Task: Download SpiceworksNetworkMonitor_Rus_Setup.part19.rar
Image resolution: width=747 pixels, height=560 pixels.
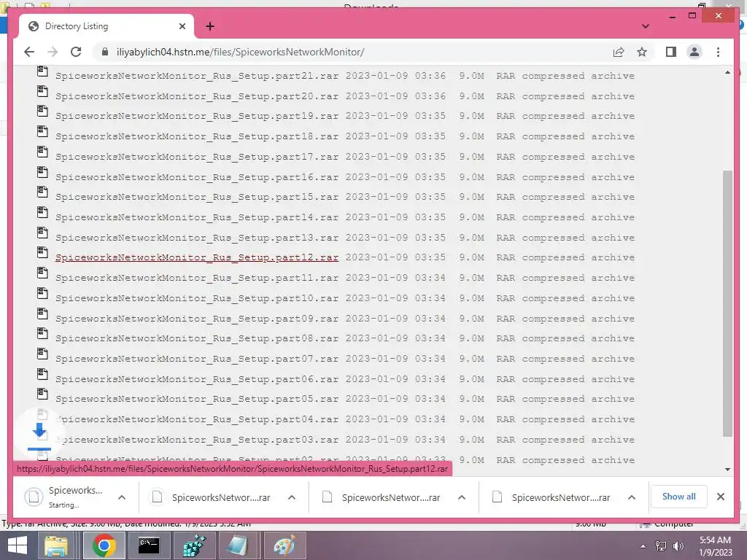Action: click(x=197, y=116)
